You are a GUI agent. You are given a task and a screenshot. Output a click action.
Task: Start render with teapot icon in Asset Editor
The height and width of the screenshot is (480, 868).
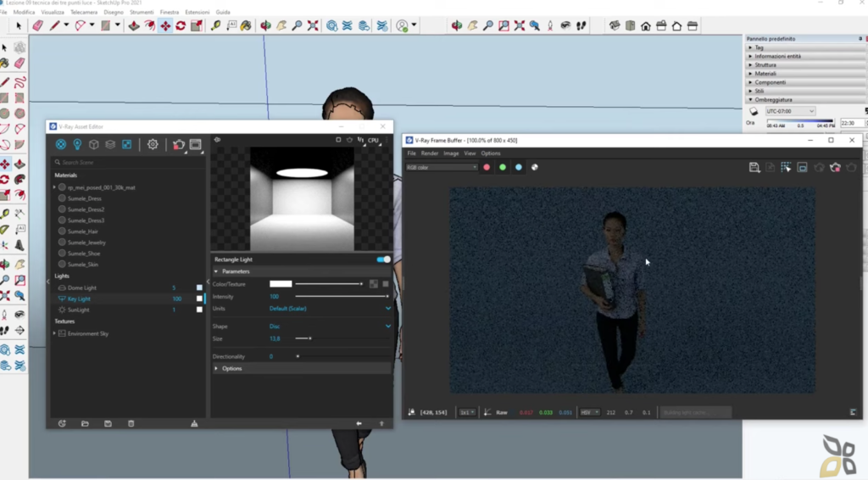[x=178, y=145]
